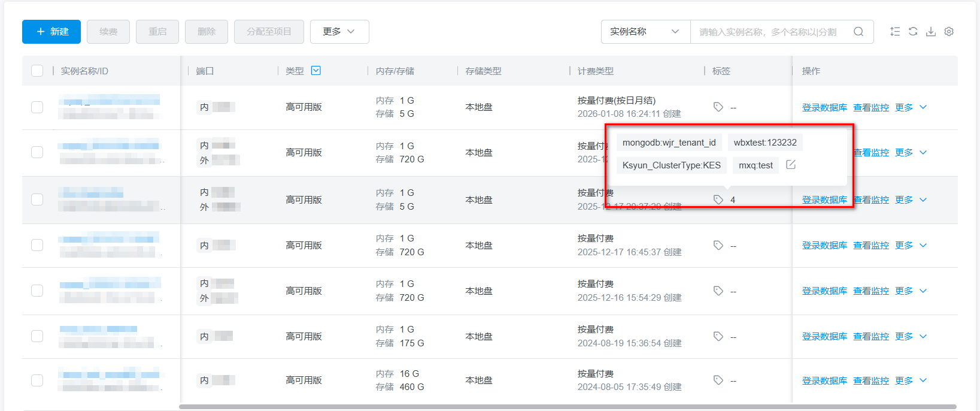This screenshot has height=411, width=980.
Task: Click 登录数据库 in the 2026-01-08 row
Action: tap(824, 107)
